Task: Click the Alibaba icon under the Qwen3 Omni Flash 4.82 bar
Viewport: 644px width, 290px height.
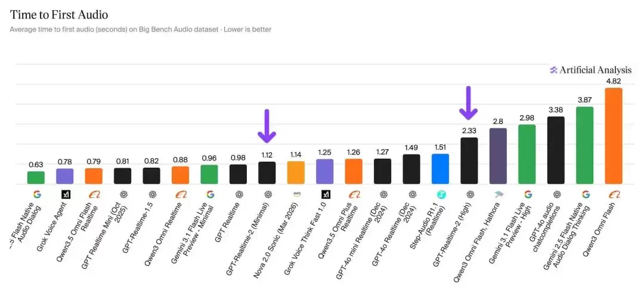Action: (x=614, y=195)
